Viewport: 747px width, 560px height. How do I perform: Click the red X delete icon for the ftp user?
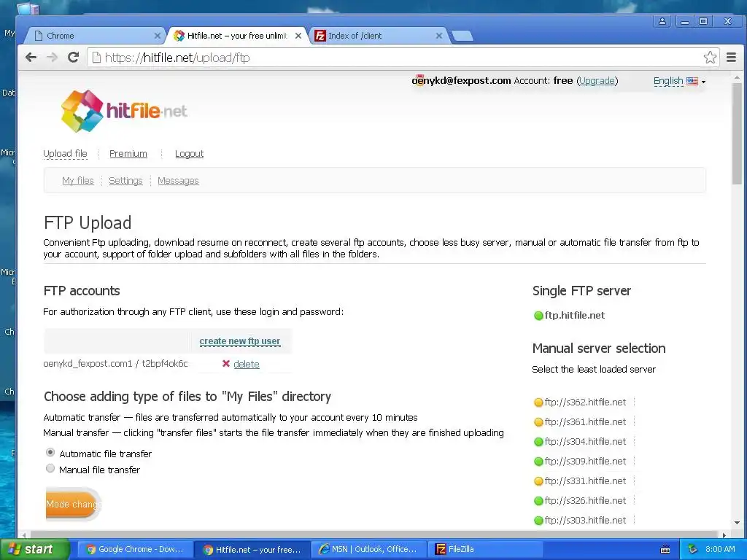226,364
